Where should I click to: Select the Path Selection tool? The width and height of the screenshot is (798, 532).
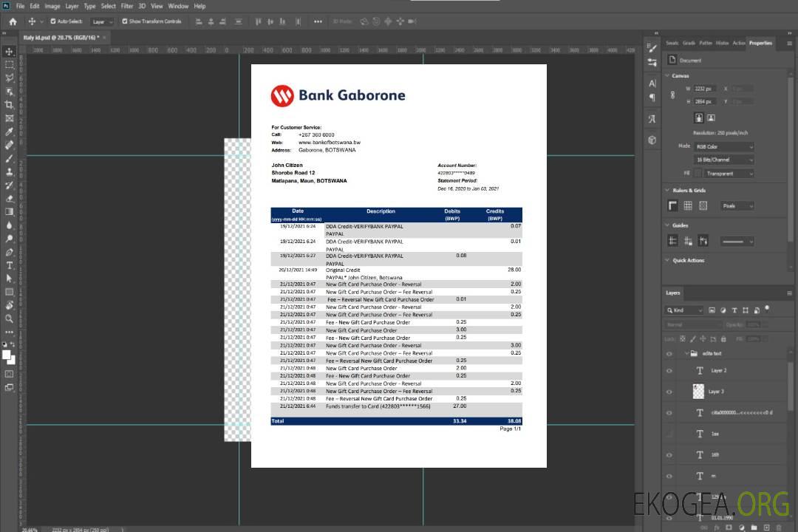click(9, 279)
